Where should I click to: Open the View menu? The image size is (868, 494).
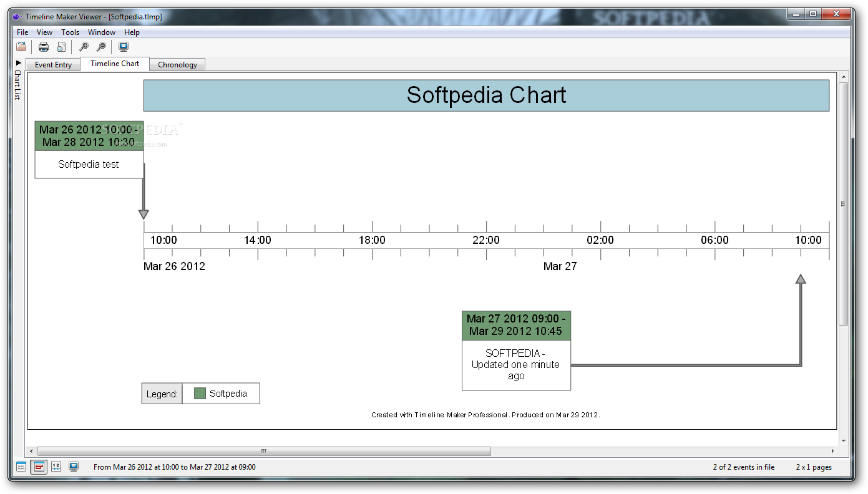pyautogui.click(x=44, y=32)
